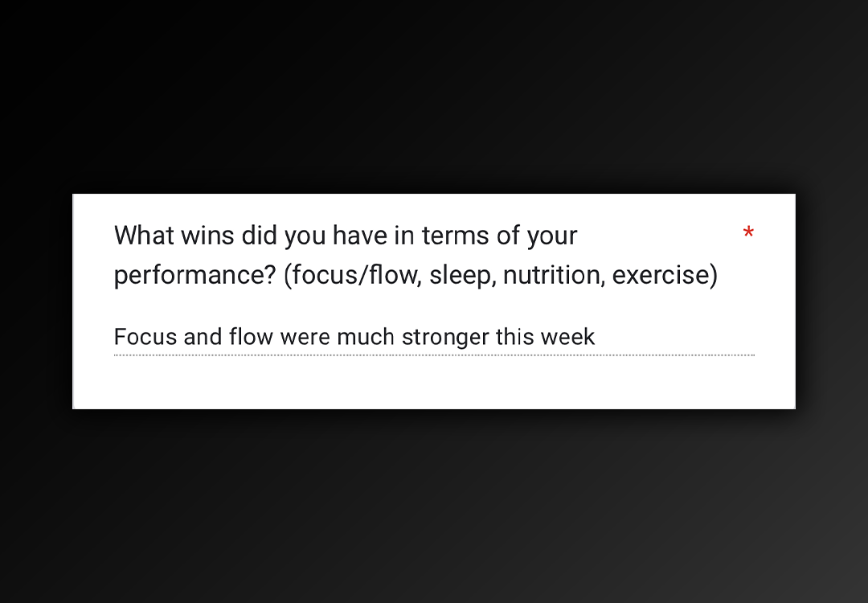Click the word 'Focus' in the answer
Image resolution: width=868 pixels, height=603 pixels.
pos(145,337)
